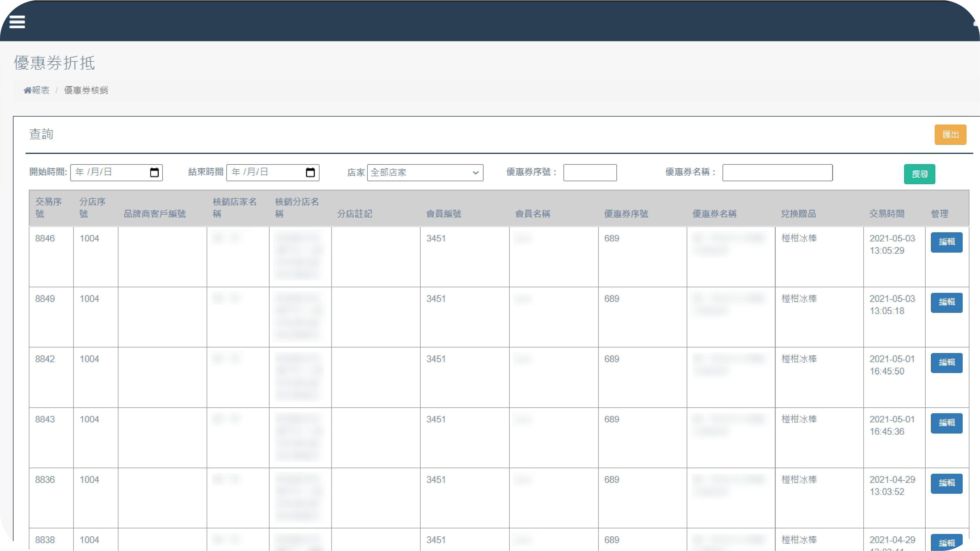
Task: Click the 匯出 export button
Action: pos(950,135)
